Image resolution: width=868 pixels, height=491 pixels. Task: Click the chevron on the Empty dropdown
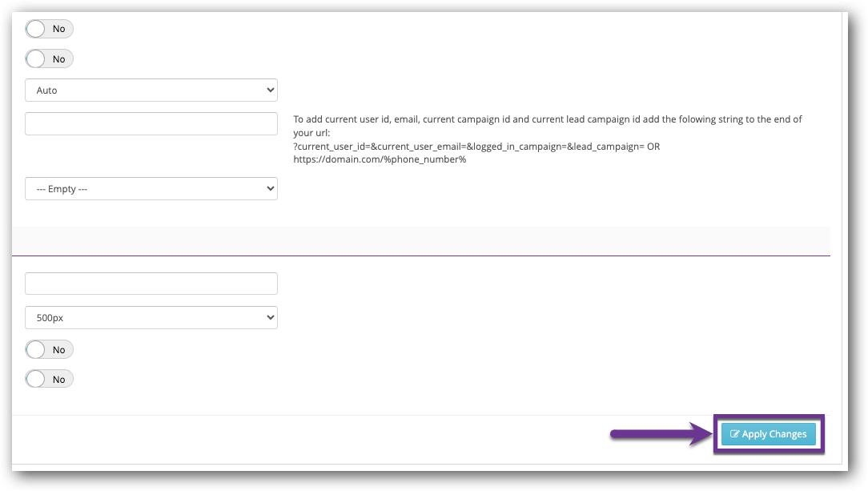271,188
